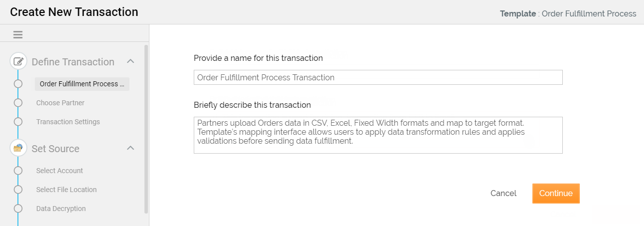
Task: Click into the transaction description box
Action: click(378, 135)
